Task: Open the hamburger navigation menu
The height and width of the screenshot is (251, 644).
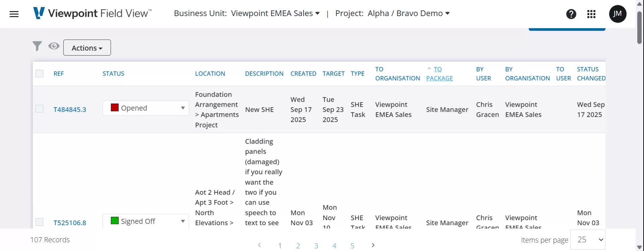Action: pyautogui.click(x=14, y=14)
